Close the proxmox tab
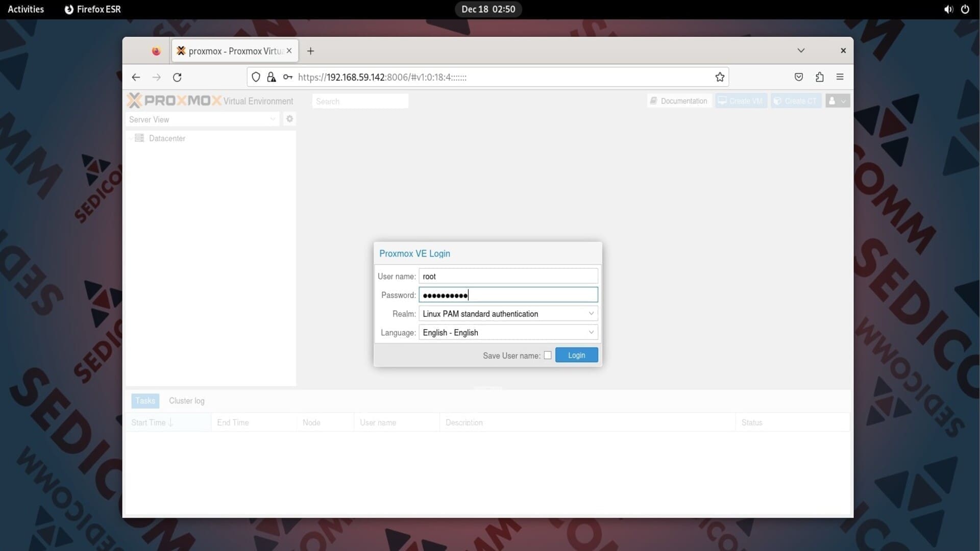The width and height of the screenshot is (980, 551). tap(289, 51)
